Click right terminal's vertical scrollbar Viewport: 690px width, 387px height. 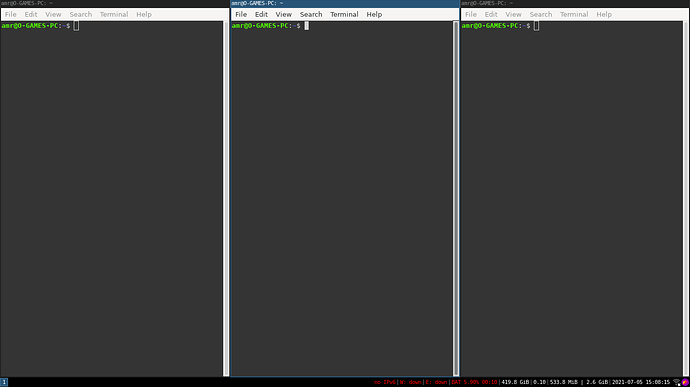[x=686, y=199]
